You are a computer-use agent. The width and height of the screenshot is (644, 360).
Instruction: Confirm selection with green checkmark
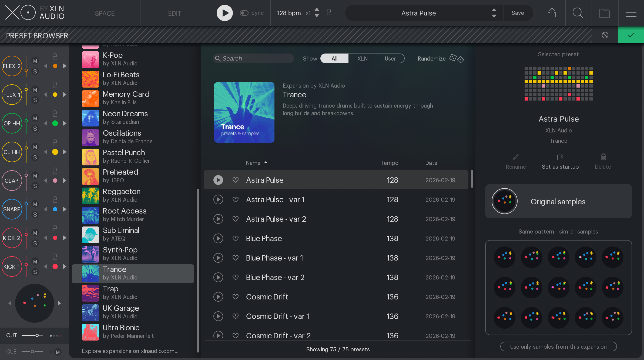tap(631, 35)
